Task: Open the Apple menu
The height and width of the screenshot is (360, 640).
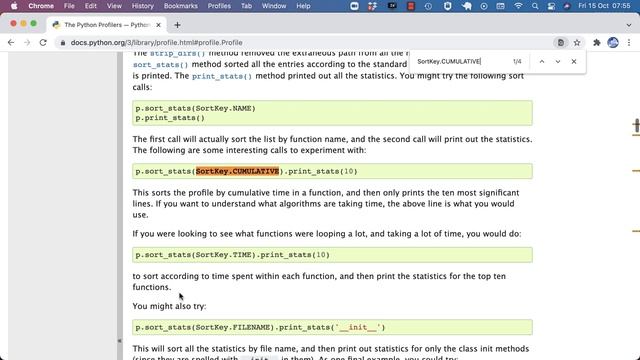Action: point(14,6)
